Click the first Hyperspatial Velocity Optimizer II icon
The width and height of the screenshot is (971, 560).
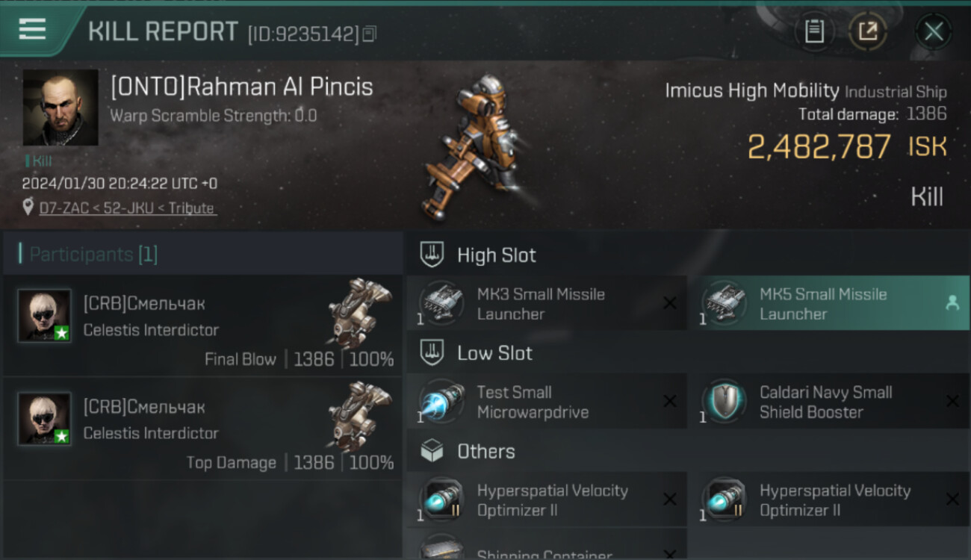click(441, 500)
